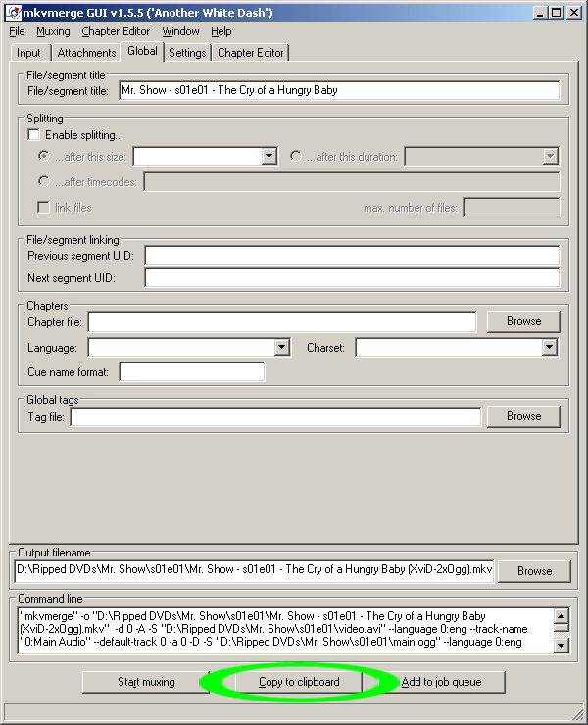The height and width of the screenshot is (725, 588).
Task: Select the Global tab
Action: pyautogui.click(x=142, y=51)
